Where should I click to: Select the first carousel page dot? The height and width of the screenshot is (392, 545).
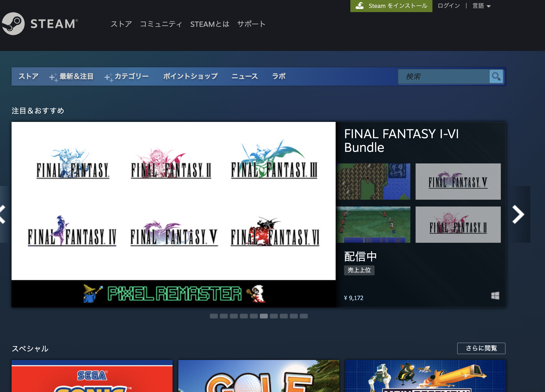214,316
